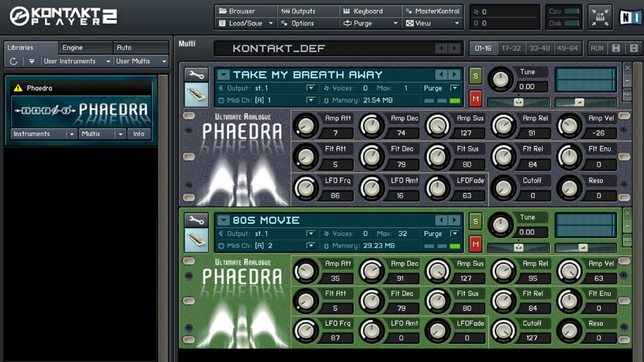644x362 pixels.
Task: Open instrument menu arrow of 80s Movie
Action: coord(223,220)
